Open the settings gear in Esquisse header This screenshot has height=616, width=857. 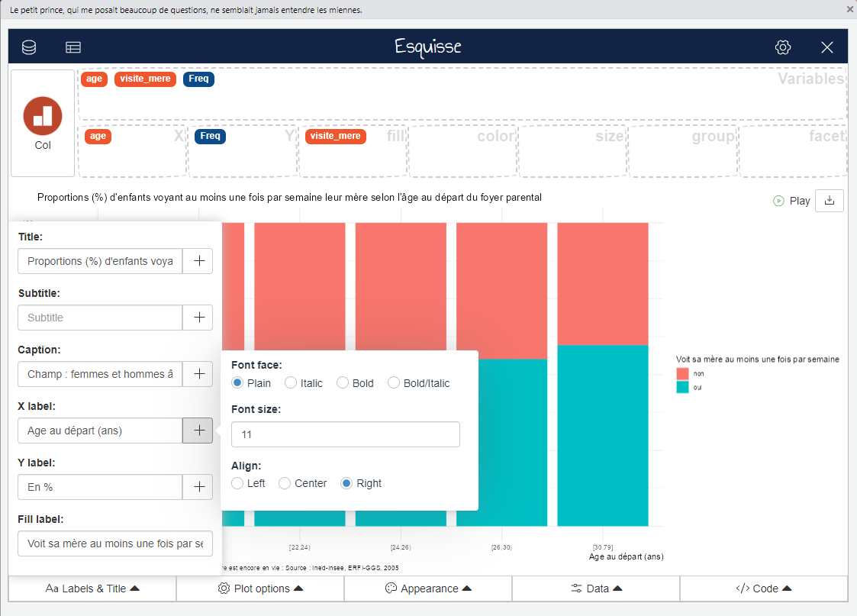pyautogui.click(x=782, y=47)
